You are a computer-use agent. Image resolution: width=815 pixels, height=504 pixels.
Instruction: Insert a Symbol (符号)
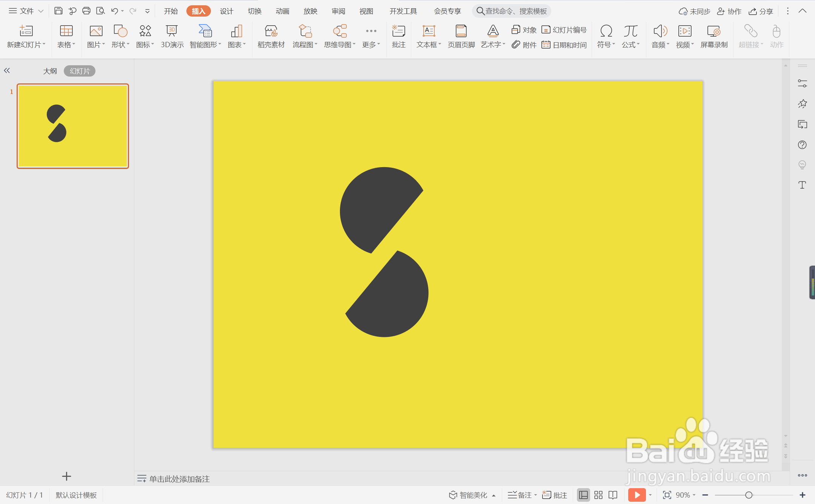click(x=606, y=37)
